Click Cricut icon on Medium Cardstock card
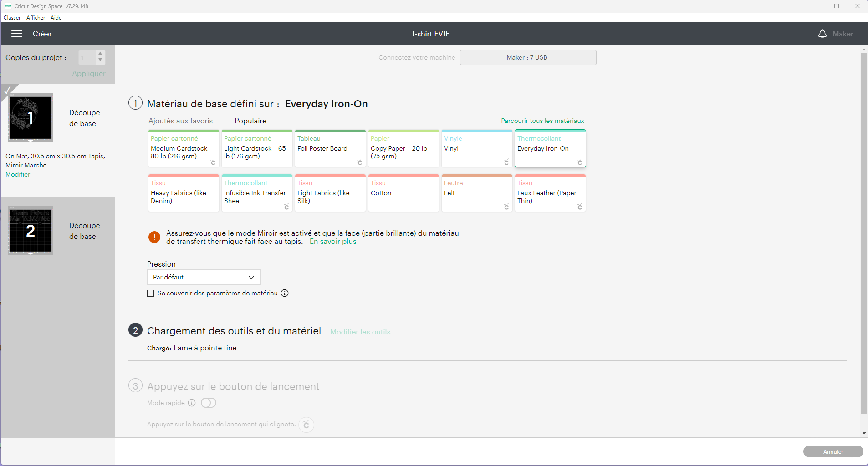Screen dimensions: 868x466 point(213,162)
